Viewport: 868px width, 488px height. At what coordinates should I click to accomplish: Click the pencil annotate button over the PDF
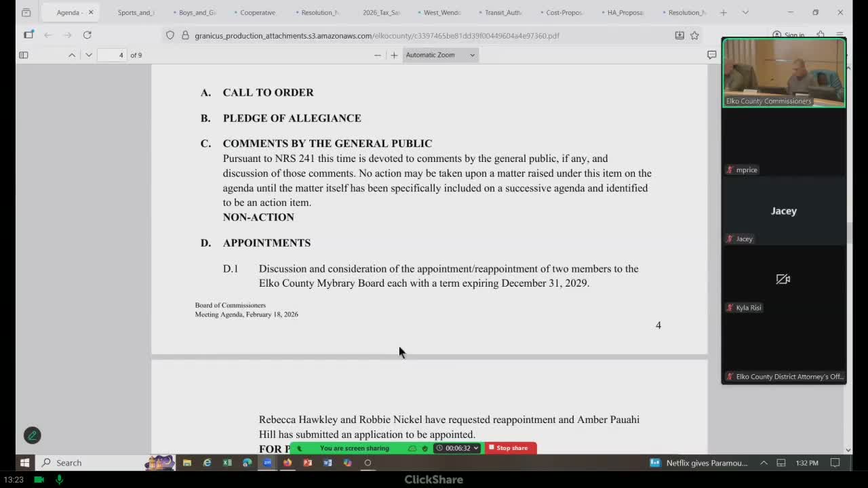32,435
